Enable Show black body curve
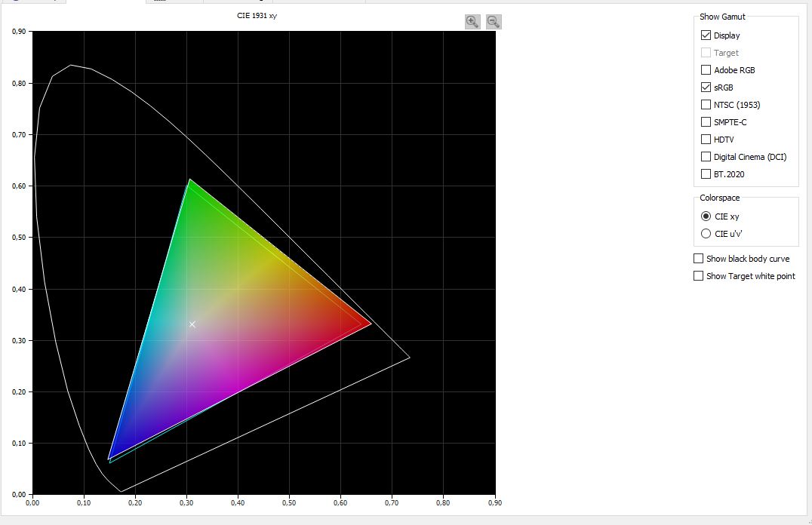Image resolution: width=812 pixels, height=525 pixels. [698, 259]
